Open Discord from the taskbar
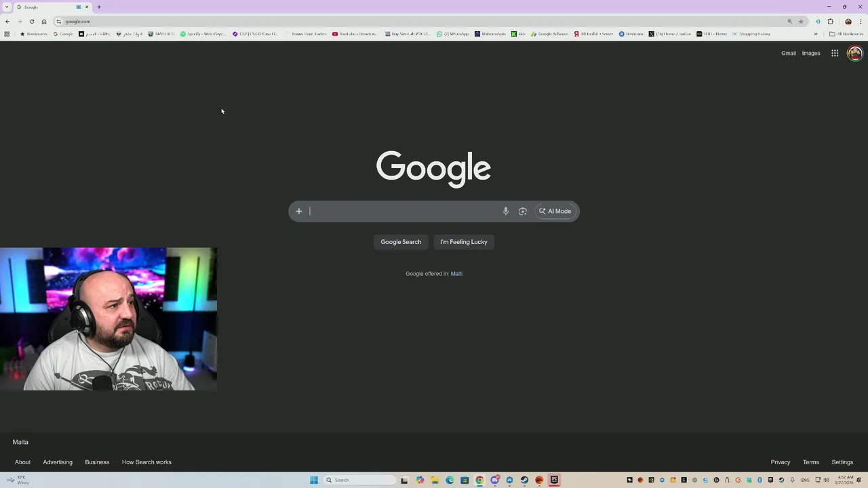The width and height of the screenshot is (868, 488). click(495, 480)
